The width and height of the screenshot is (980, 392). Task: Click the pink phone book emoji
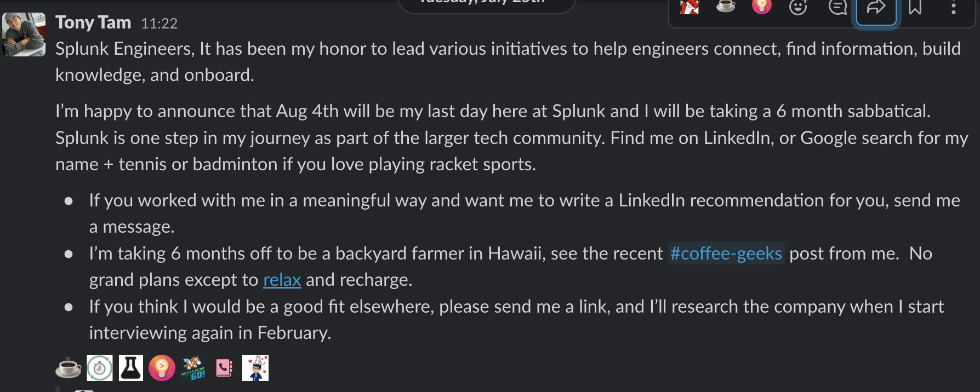point(224,368)
